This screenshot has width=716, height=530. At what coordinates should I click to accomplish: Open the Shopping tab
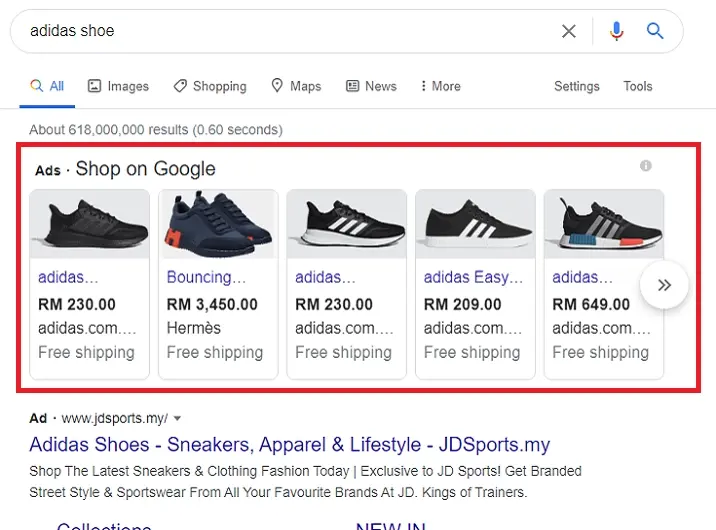coord(210,86)
